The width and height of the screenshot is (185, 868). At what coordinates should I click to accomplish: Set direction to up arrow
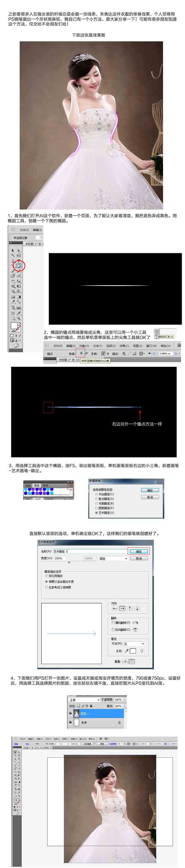click(x=130, y=608)
